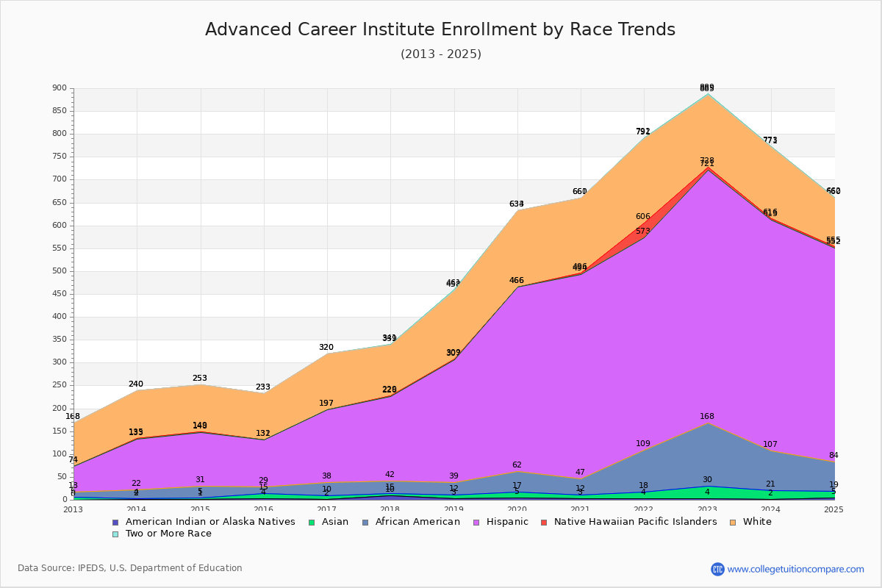Click the 'Two or More Race' legend label
The height and width of the screenshot is (588, 882).
(x=168, y=534)
